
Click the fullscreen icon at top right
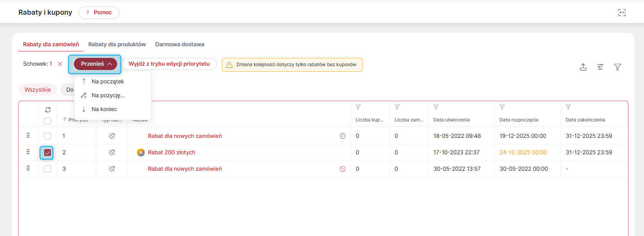coord(622,13)
